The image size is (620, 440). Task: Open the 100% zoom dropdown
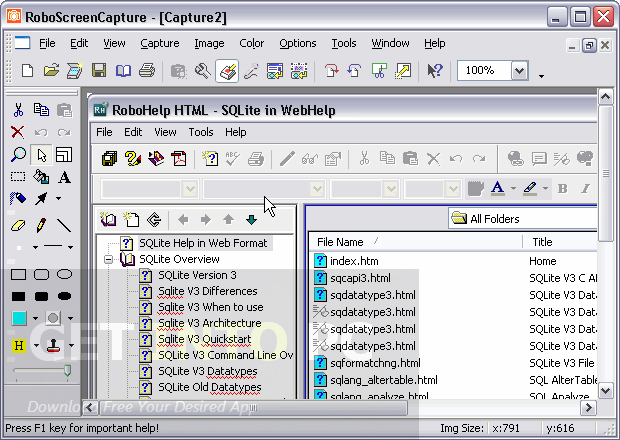point(520,71)
